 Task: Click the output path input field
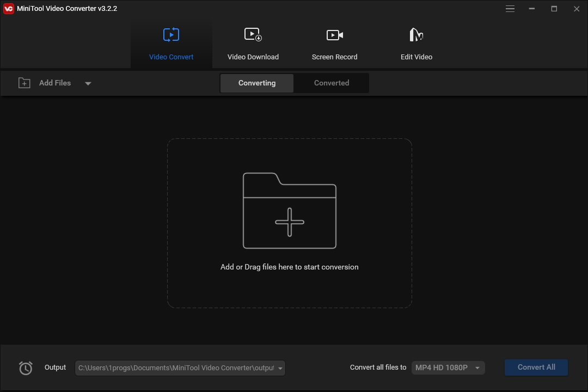click(x=174, y=367)
